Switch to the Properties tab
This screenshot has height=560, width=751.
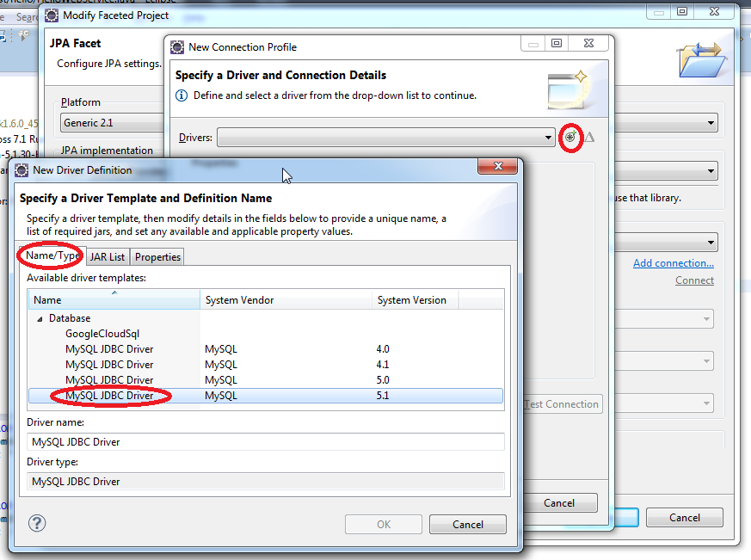point(157,257)
